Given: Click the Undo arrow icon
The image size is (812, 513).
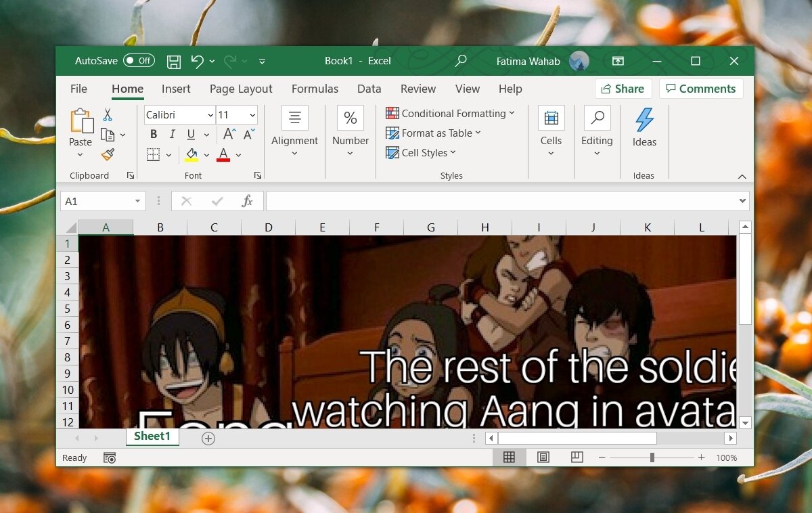Looking at the screenshot, I should tap(197, 61).
